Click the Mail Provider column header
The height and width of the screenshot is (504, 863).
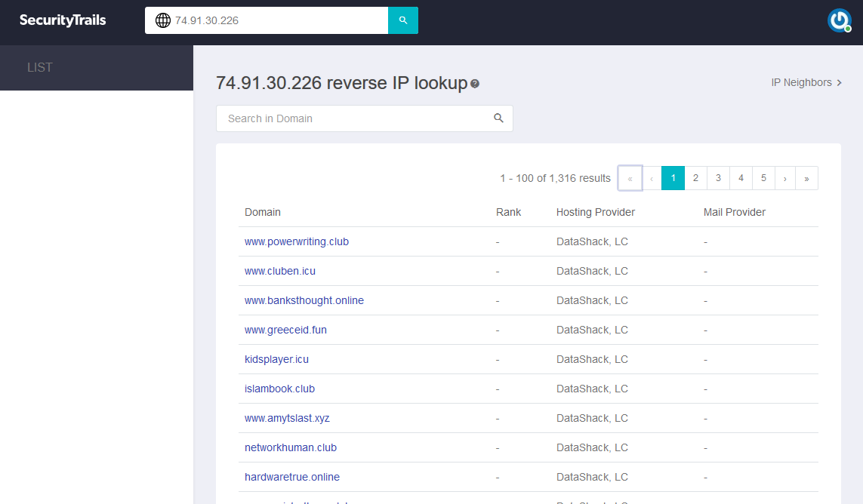[734, 212]
